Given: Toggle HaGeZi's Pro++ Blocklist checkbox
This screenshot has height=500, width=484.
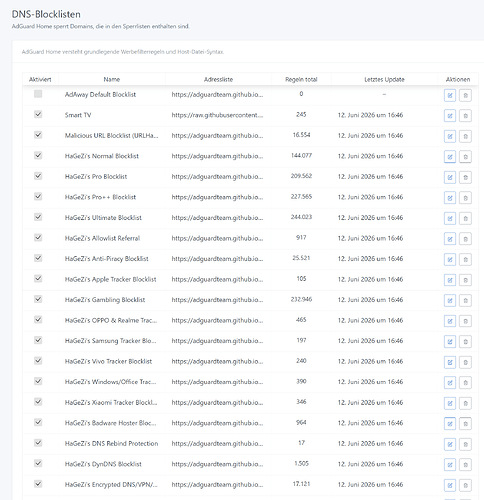Looking at the screenshot, I should pyautogui.click(x=38, y=196).
